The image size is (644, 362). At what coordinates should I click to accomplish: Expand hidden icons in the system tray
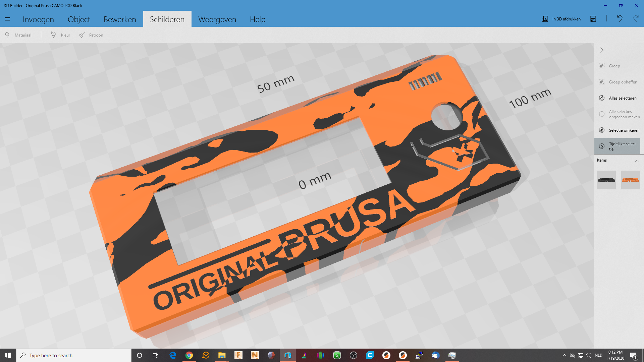point(565,355)
